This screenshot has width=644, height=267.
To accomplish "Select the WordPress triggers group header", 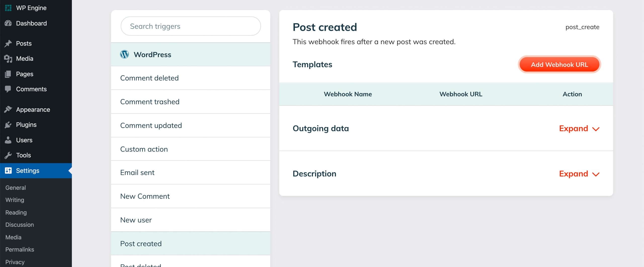I will pos(191,54).
